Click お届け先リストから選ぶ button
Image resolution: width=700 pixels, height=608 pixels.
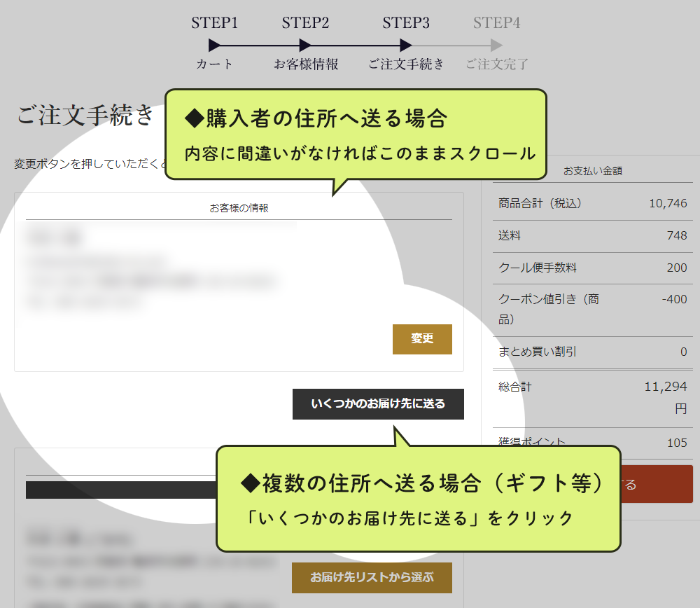[372, 578]
